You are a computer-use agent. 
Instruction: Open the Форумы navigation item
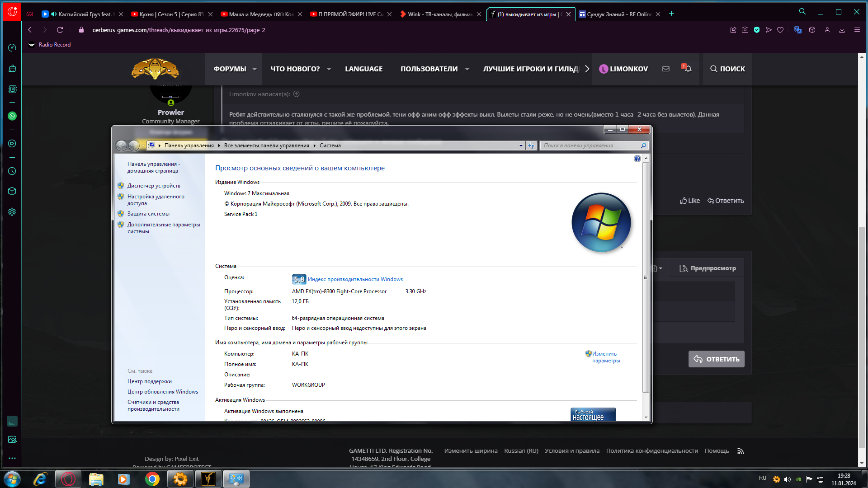pyautogui.click(x=230, y=69)
